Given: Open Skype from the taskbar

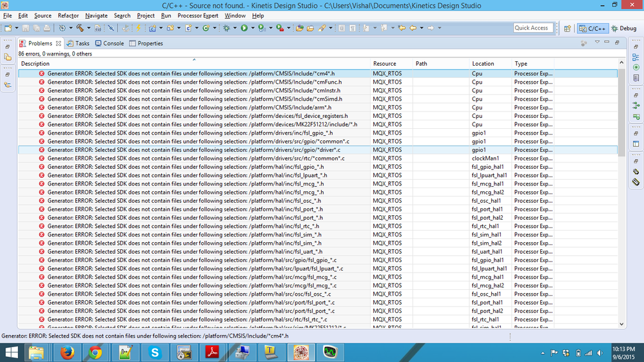Looking at the screenshot, I should pos(155,352).
